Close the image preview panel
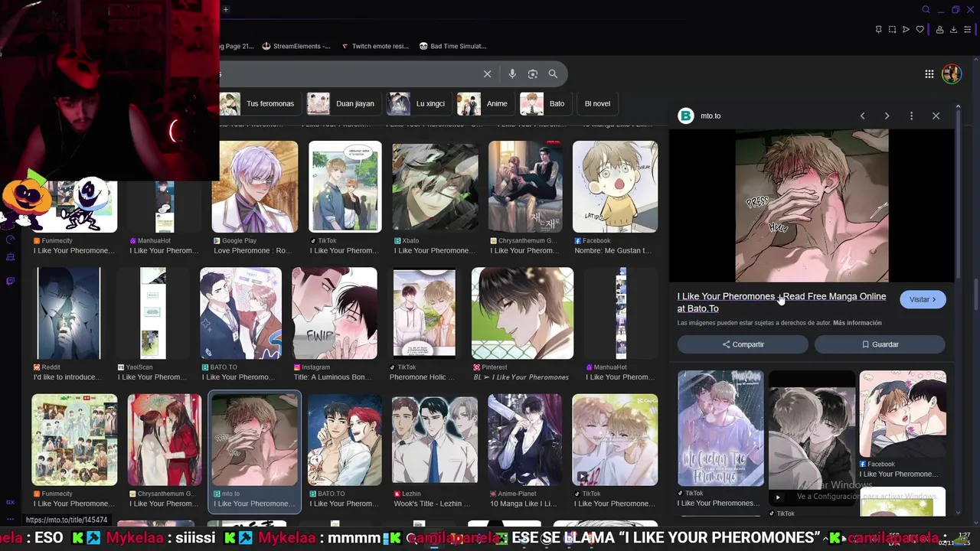The width and height of the screenshot is (980, 551). pos(936,116)
